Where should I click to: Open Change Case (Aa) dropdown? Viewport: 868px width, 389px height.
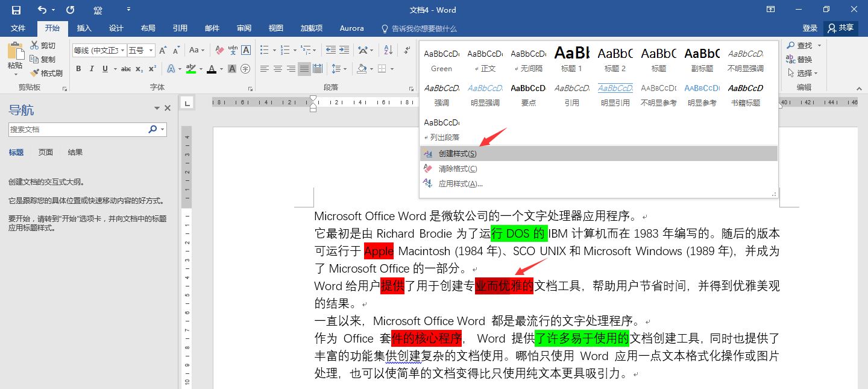(197, 50)
